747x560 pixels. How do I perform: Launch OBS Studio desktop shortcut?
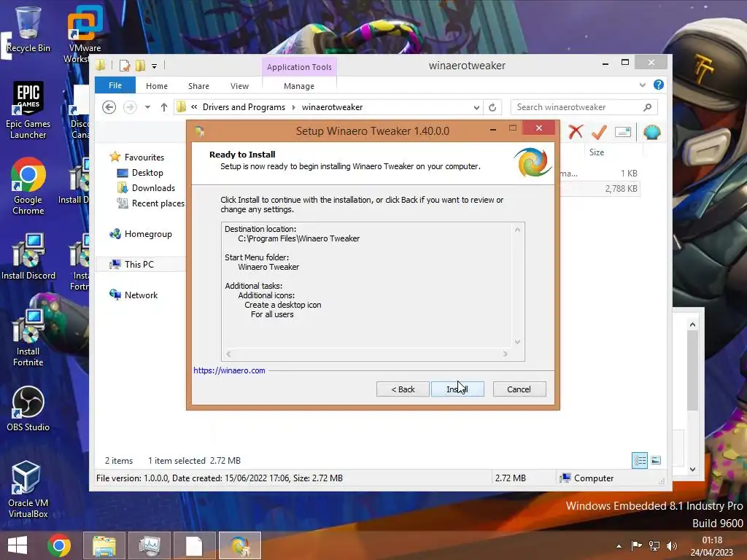coord(28,408)
